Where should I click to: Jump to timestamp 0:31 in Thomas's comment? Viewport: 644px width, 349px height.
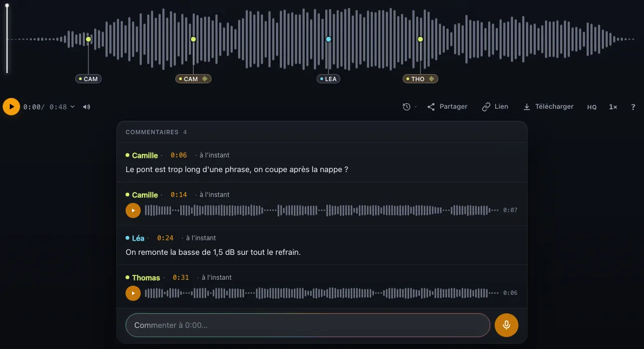[x=181, y=278]
